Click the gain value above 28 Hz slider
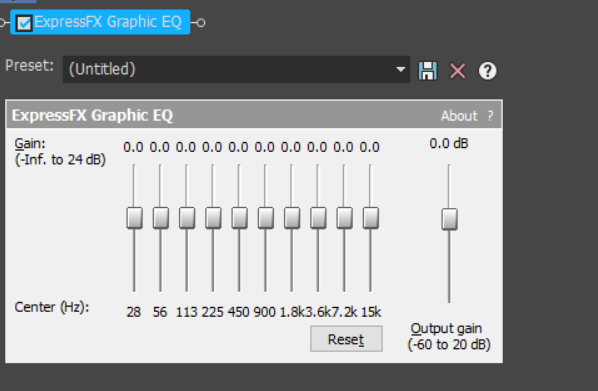This screenshot has width=598, height=391. click(x=133, y=147)
